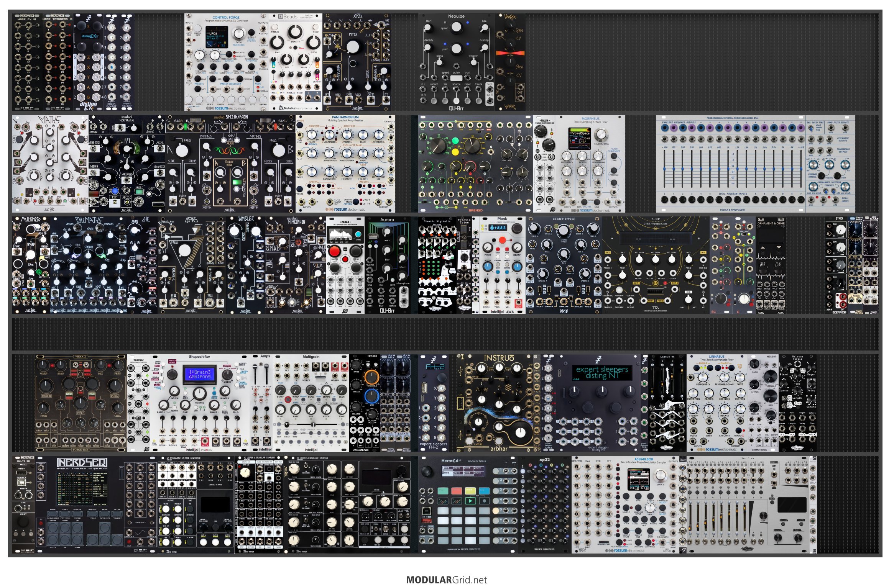Select the Make Noise Multimod module

click(31, 265)
